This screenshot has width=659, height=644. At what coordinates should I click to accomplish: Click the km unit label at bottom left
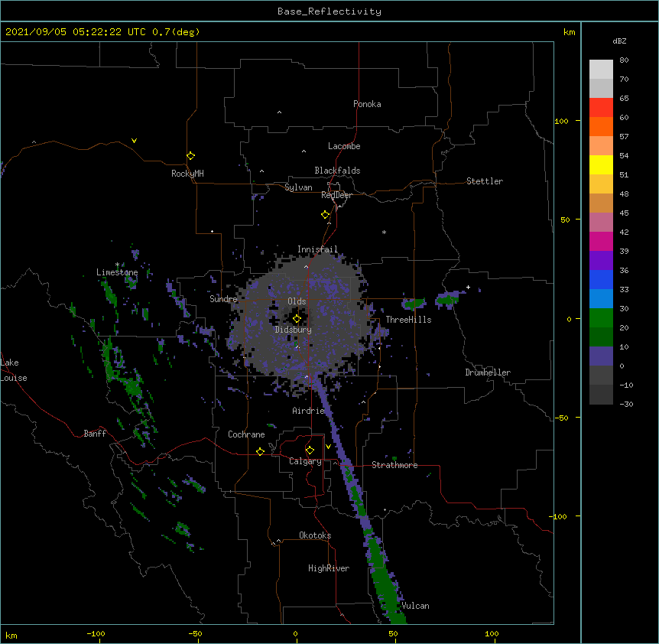[x=11, y=636]
